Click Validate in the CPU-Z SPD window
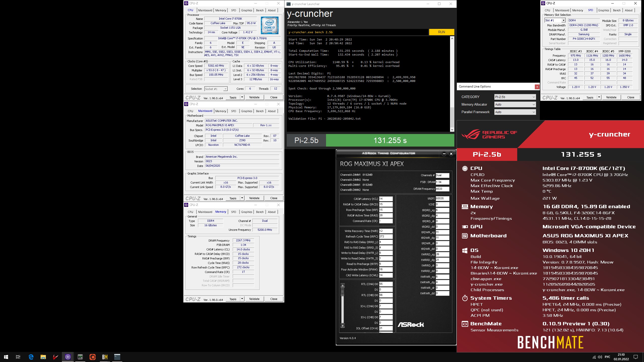The height and width of the screenshot is (362, 644). [x=611, y=97]
